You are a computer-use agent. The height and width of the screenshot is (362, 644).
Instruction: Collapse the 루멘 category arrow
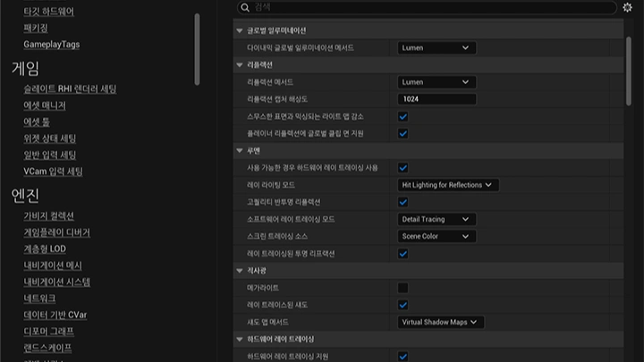[x=240, y=150]
